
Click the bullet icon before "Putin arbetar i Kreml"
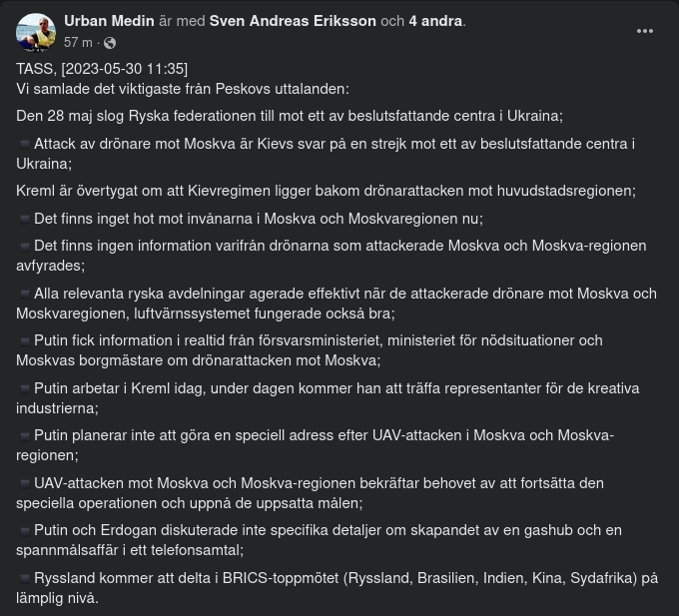(x=24, y=388)
